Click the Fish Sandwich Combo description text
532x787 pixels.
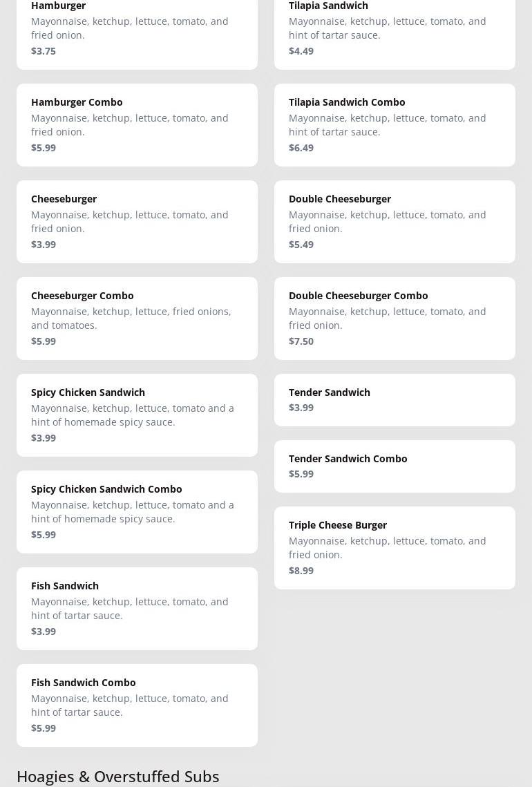(130, 705)
